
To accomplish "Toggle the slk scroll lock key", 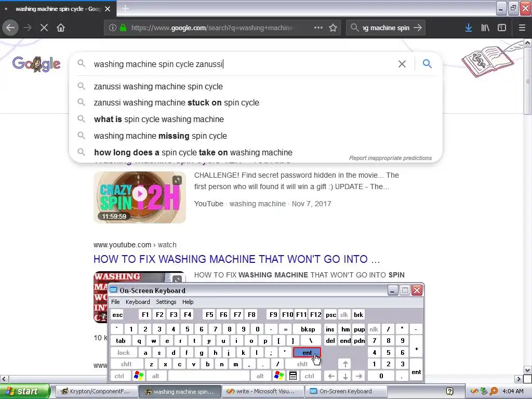I will (x=344, y=314).
